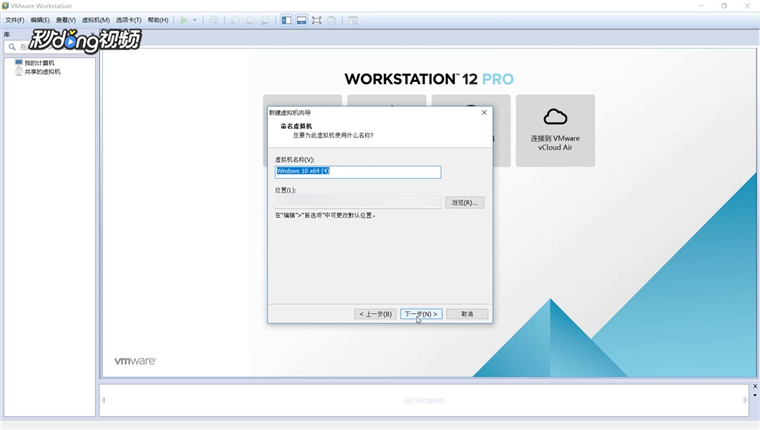
Task: Click the 位置(L) location path field
Action: (x=358, y=202)
